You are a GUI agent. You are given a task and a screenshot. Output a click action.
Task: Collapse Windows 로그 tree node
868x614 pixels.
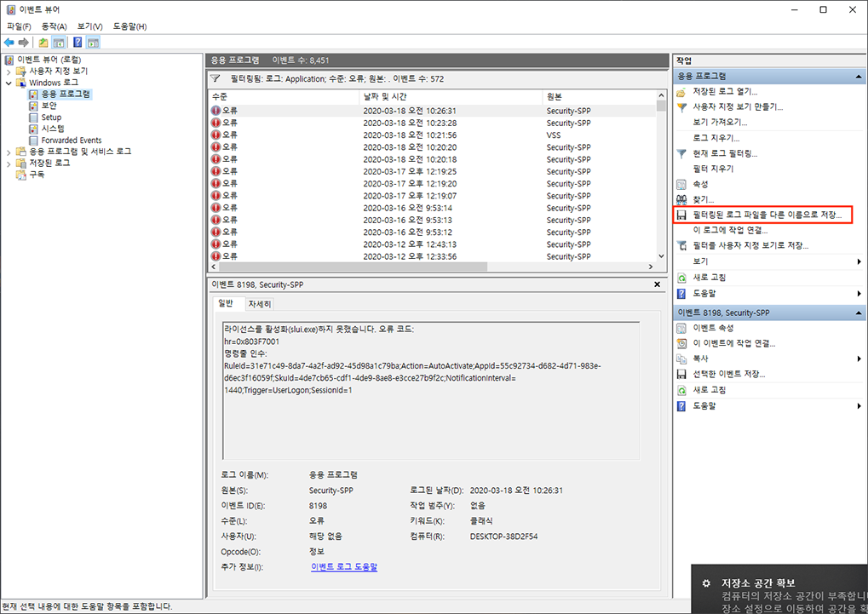[9, 83]
